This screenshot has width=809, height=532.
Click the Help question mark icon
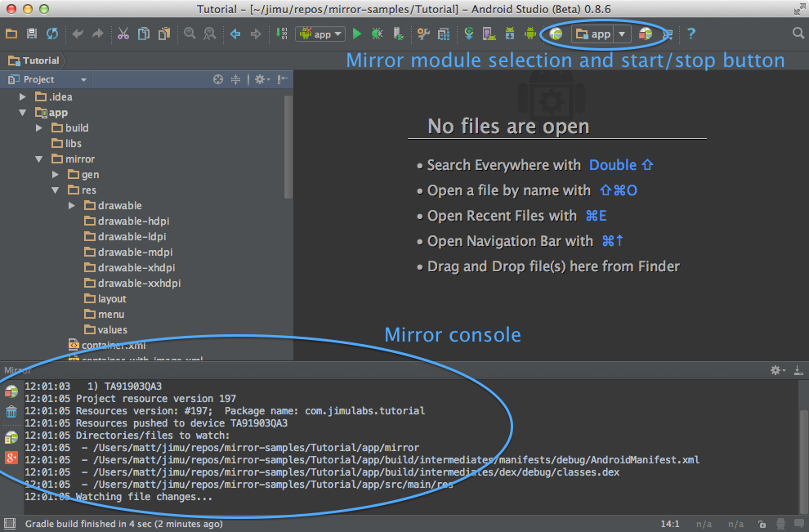(691, 34)
